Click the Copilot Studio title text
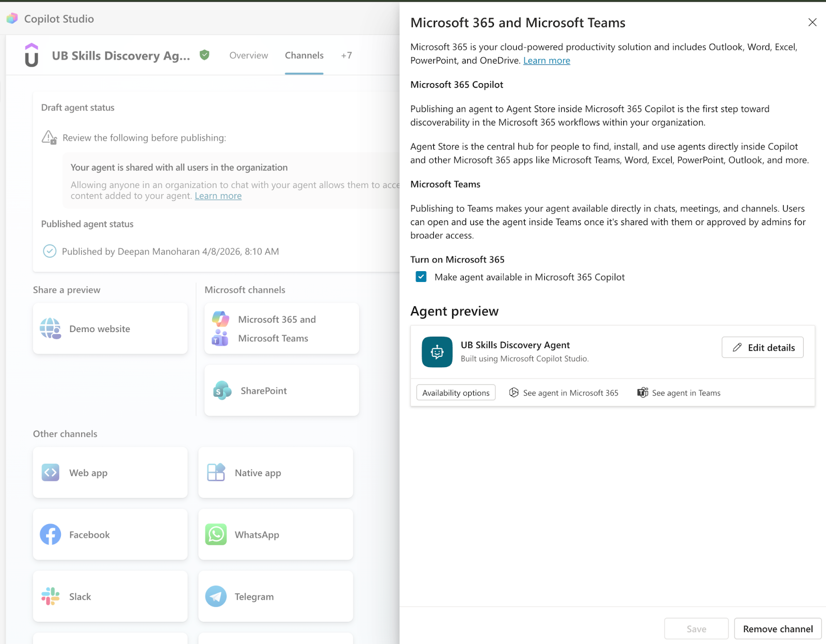 pos(59,19)
